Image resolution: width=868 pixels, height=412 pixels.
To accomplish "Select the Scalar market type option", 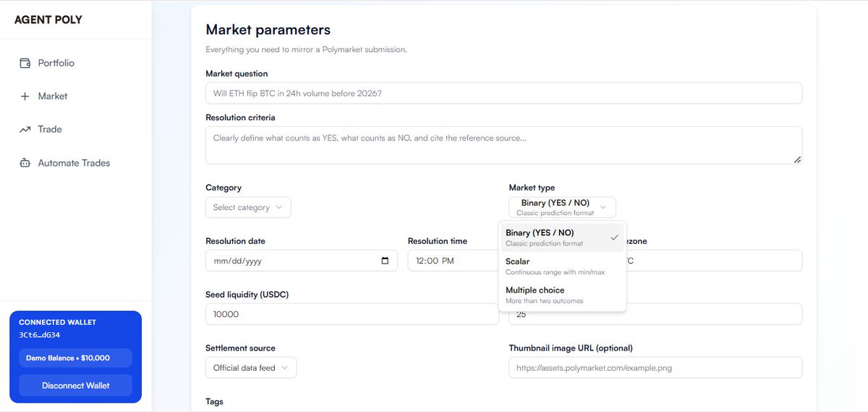I will [x=562, y=266].
